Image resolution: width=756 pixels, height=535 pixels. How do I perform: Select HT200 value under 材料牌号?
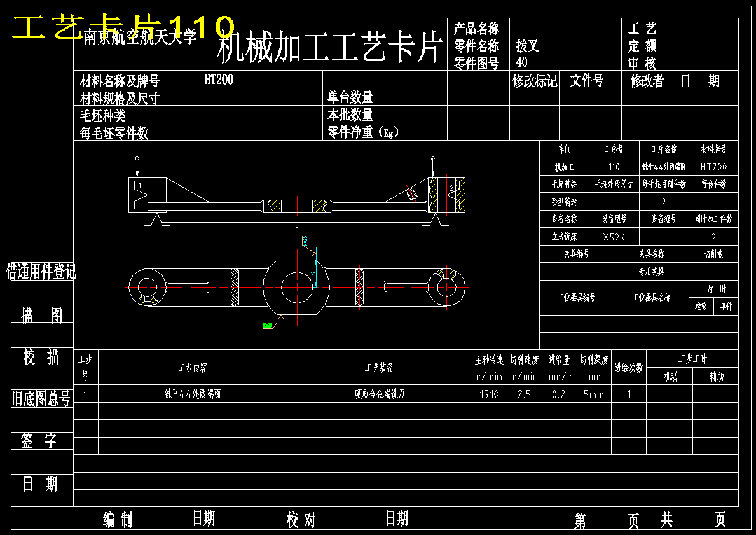click(x=713, y=167)
